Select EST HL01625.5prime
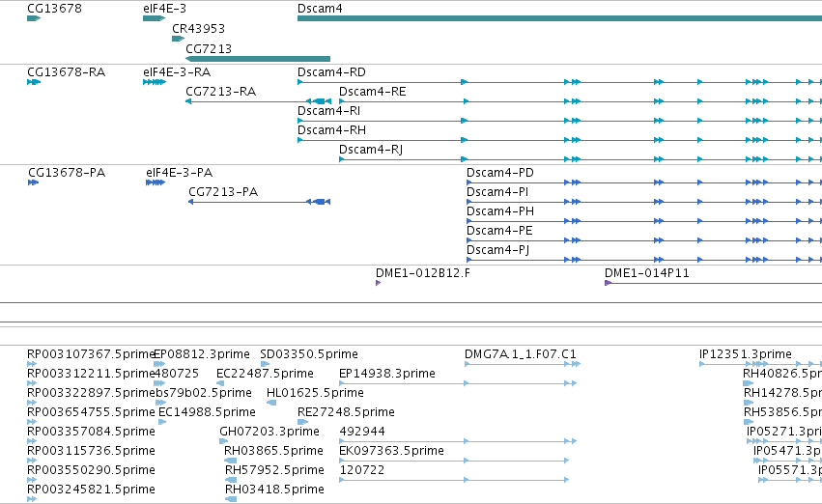This screenshot has width=822, height=504. [x=315, y=393]
